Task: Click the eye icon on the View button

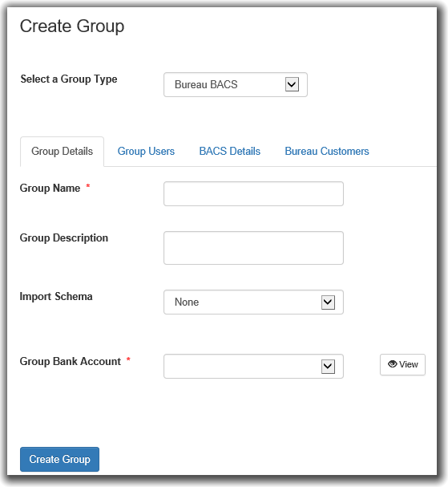Action: point(392,364)
